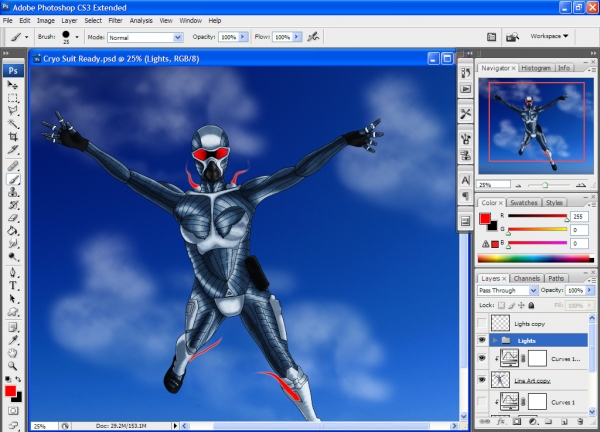Viewport: 600px width, 432px height.
Task: Select the Healing Brush tool
Action: tap(13, 166)
